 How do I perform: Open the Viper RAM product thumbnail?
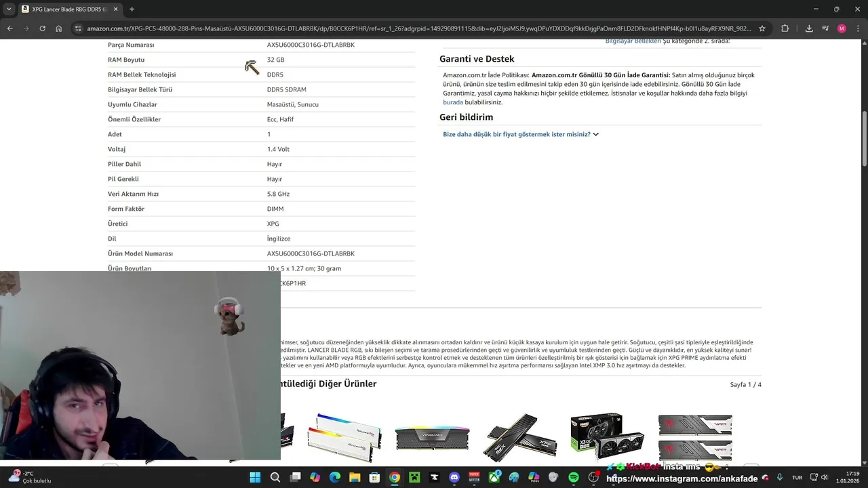(695, 437)
